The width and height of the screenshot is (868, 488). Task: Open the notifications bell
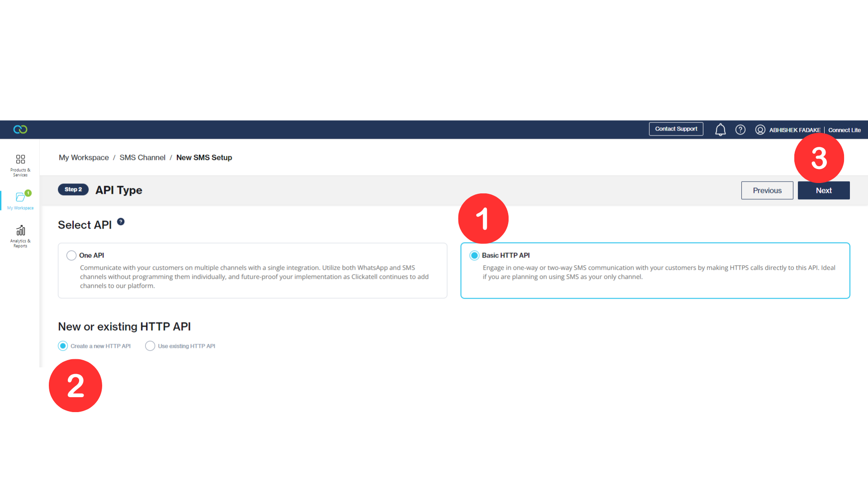coord(720,130)
